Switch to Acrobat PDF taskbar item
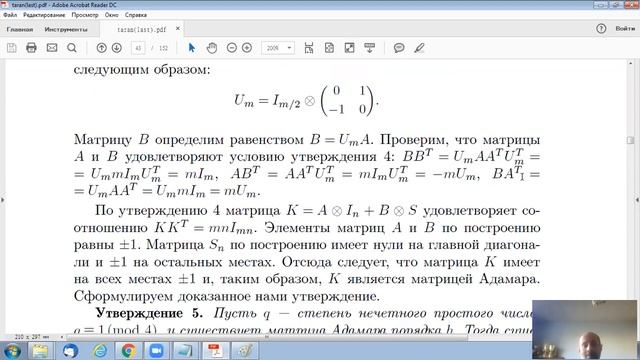Image resolution: width=640 pixels, height=360 pixels. pos(215,351)
